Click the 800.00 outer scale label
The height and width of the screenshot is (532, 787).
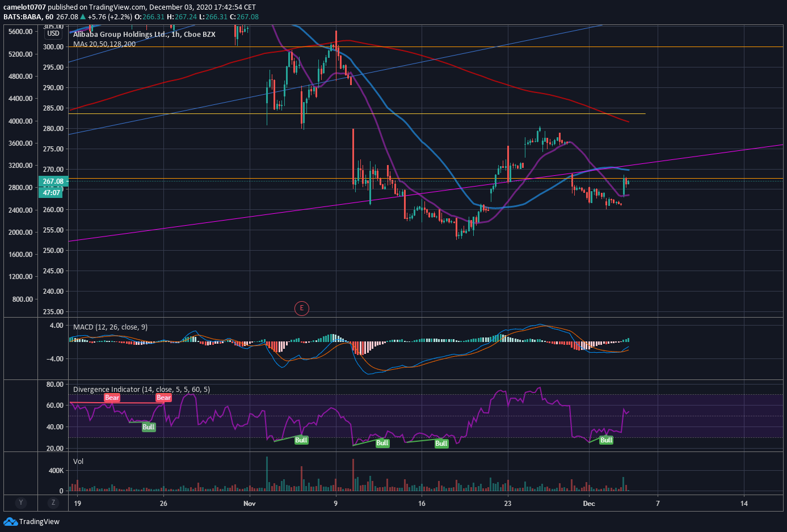pos(23,299)
